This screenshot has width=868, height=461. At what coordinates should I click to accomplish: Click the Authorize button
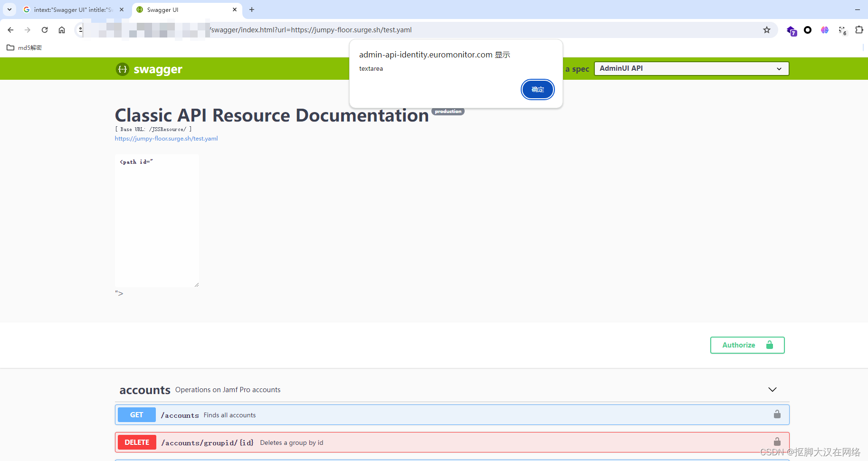point(747,345)
